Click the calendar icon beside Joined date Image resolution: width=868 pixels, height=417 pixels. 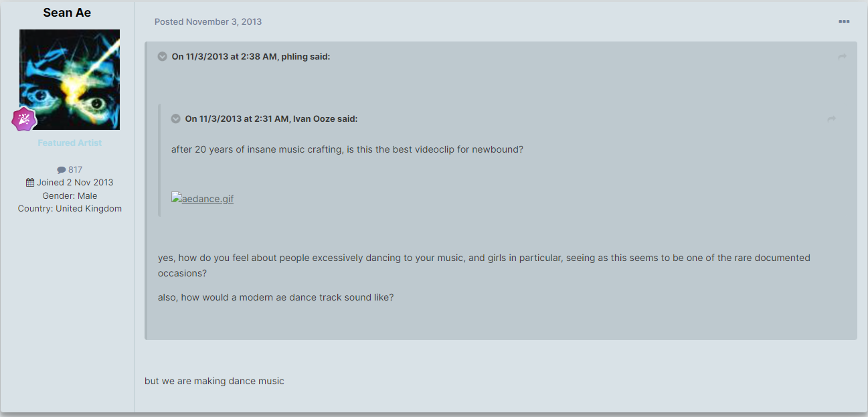click(x=30, y=182)
